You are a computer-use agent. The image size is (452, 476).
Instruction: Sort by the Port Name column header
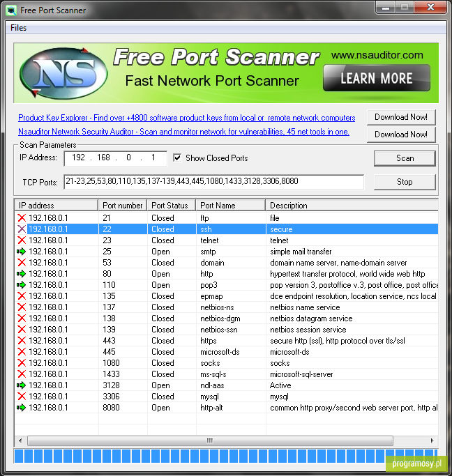click(x=231, y=206)
